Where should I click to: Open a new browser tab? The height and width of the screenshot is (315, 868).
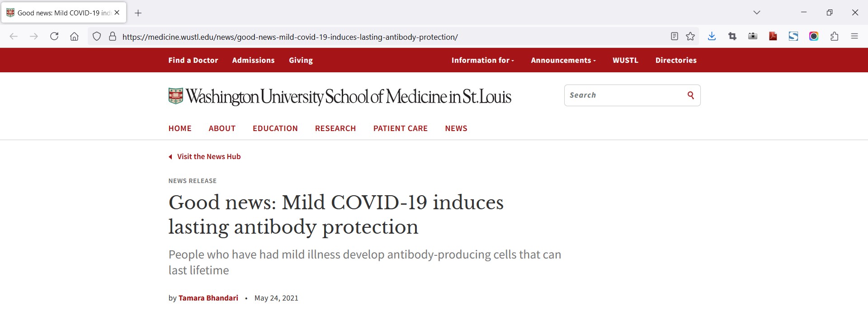[x=138, y=13]
